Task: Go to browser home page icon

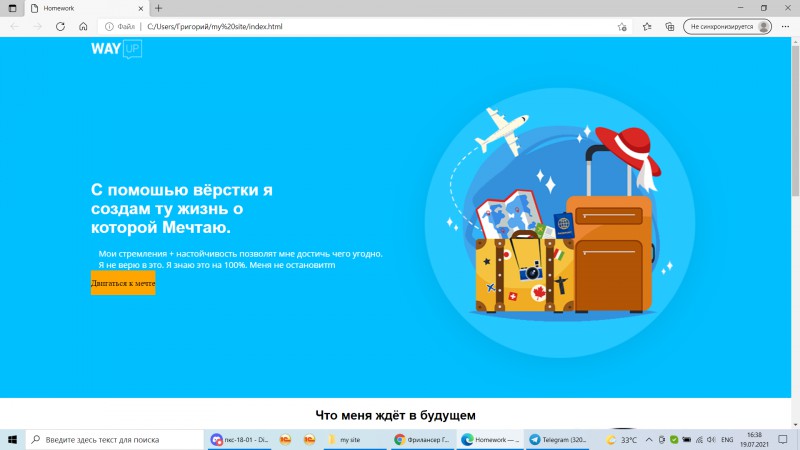Action: 83,27
